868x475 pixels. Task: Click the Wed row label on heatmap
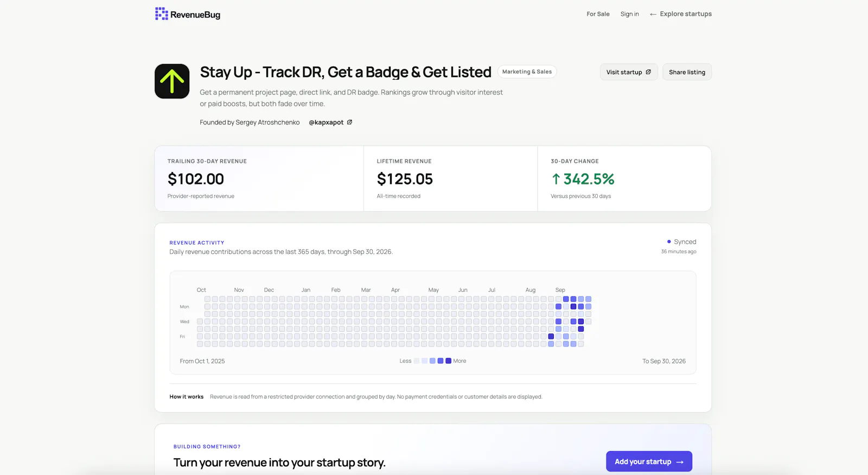pos(184,322)
